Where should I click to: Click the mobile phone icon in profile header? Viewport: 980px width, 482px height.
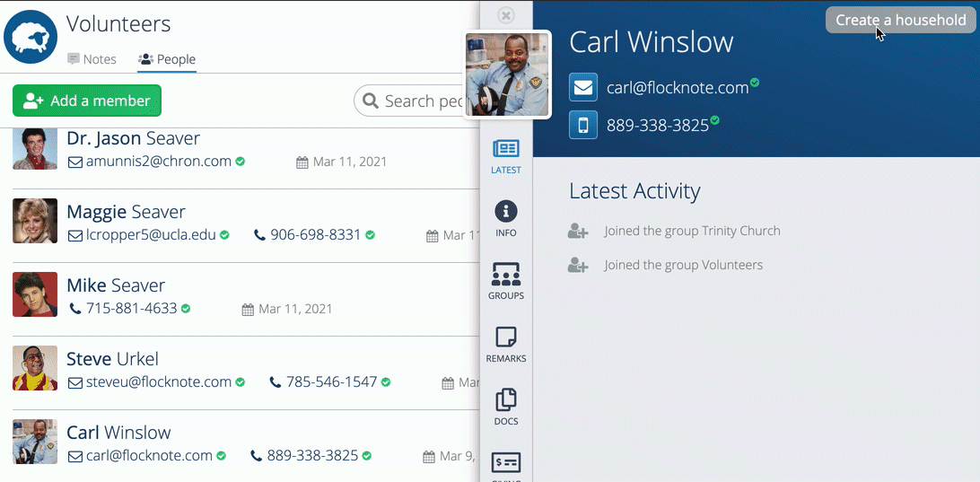point(583,125)
